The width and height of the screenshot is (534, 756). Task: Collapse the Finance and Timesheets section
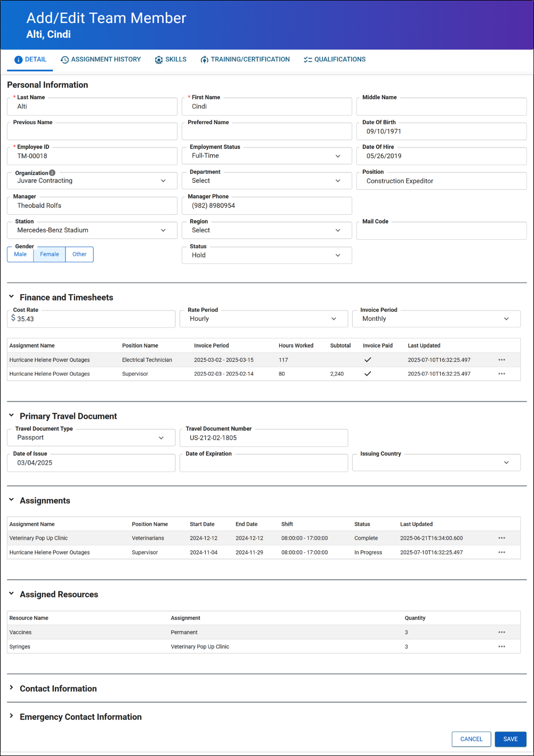[12, 297]
